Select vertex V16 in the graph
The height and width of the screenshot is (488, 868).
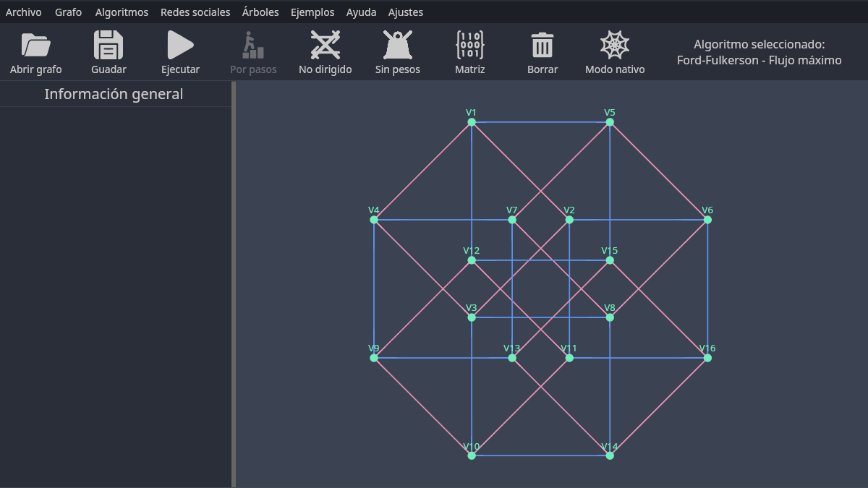[707, 358]
